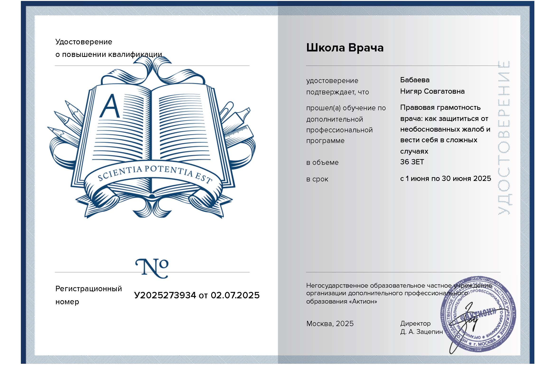
Task: Click the name Бабаева
Action: coord(415,80)
